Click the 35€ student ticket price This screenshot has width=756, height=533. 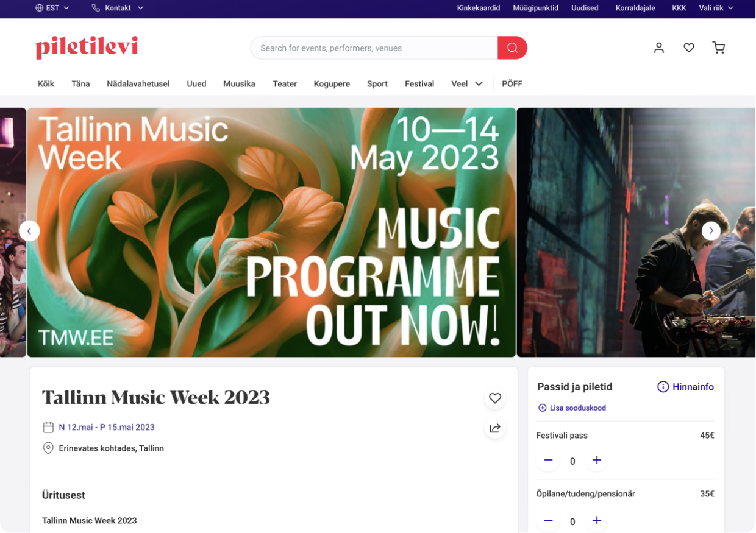click(x=707, y=494)
